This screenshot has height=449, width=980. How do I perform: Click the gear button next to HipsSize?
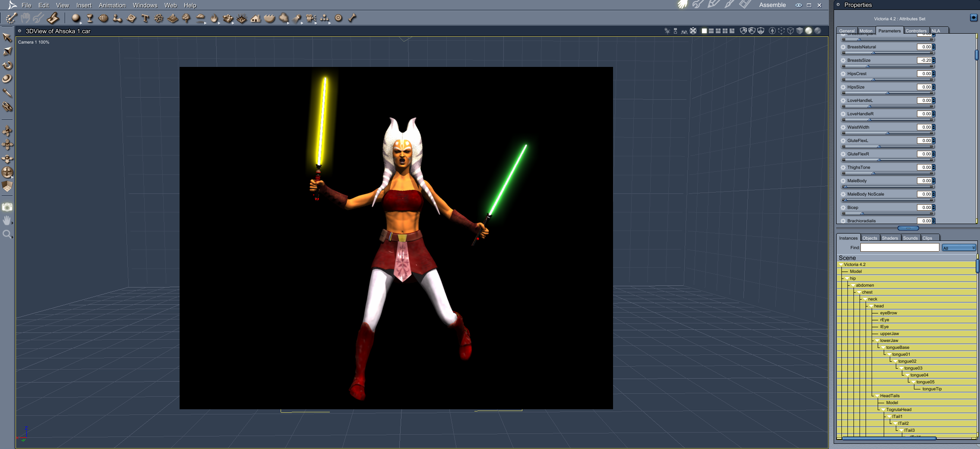coord(843,87)
